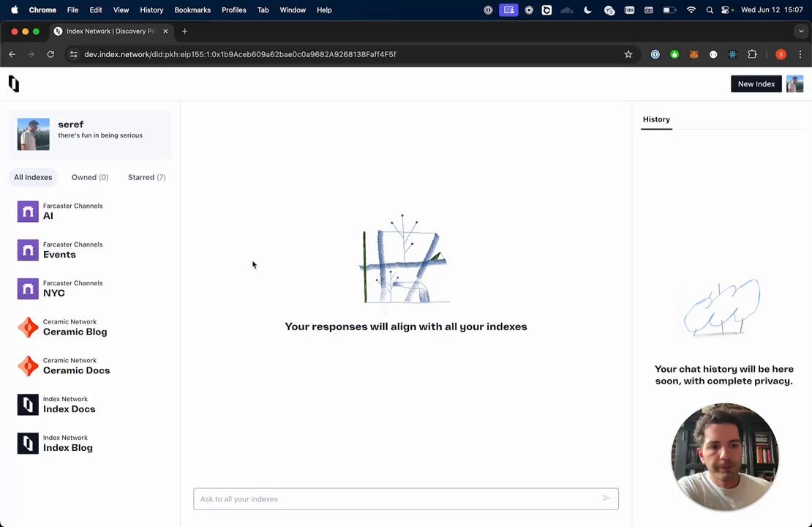Open a new browser tab
Screen dimensions: 812x527
tap(185, 31)
